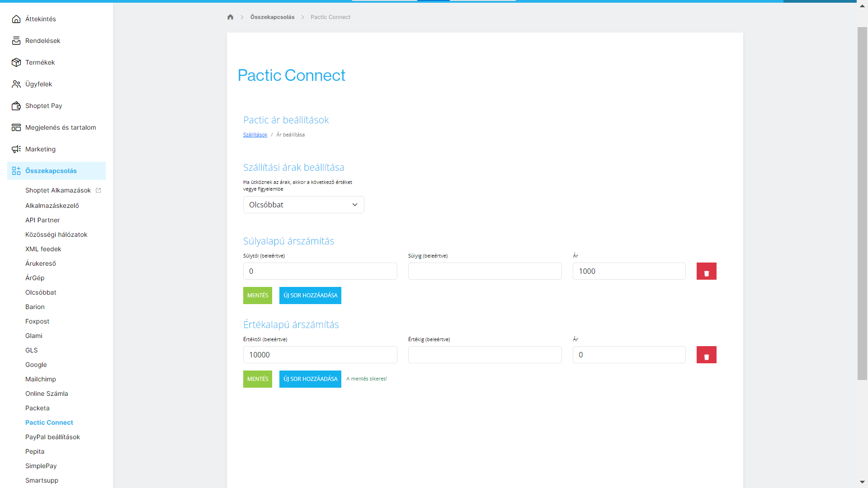
Task: Focus the Értéktől field showing 10000
Action: coord(320,355)
